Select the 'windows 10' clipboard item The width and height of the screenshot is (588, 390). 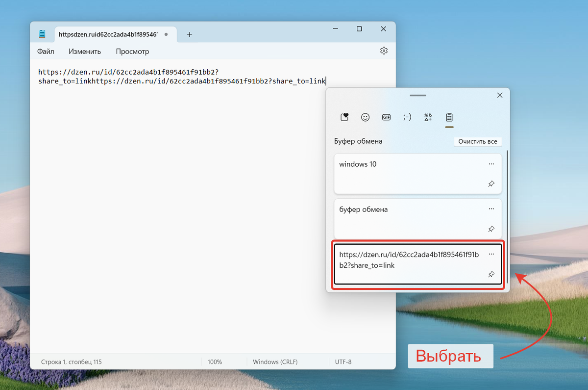(418, 174)
